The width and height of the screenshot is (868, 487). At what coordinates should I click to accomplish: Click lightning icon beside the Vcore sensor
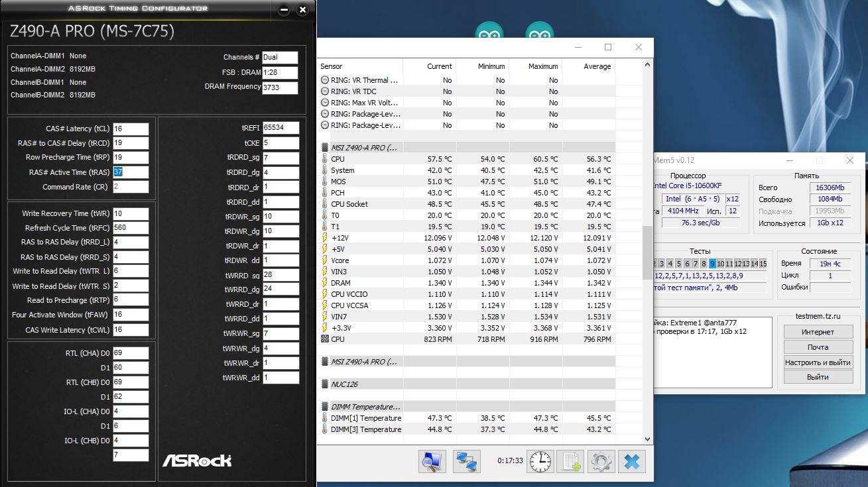pos(325,260)
